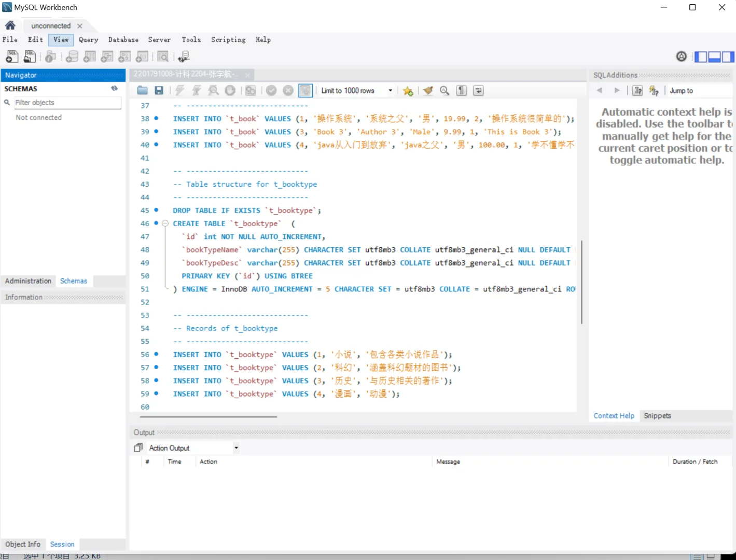Open the Server menu
736x560 pixels.
[159, 40]
